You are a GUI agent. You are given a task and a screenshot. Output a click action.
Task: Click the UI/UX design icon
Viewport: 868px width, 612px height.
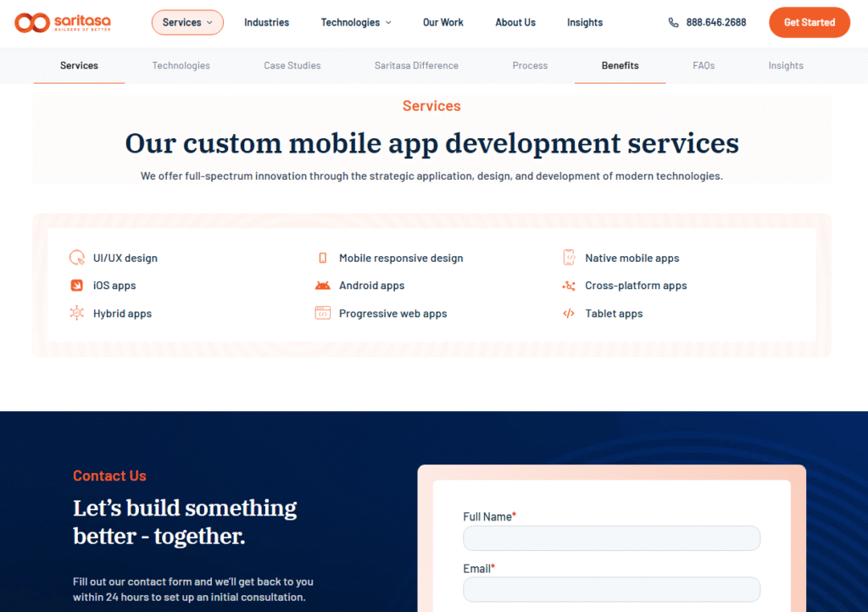click(77, 258)
